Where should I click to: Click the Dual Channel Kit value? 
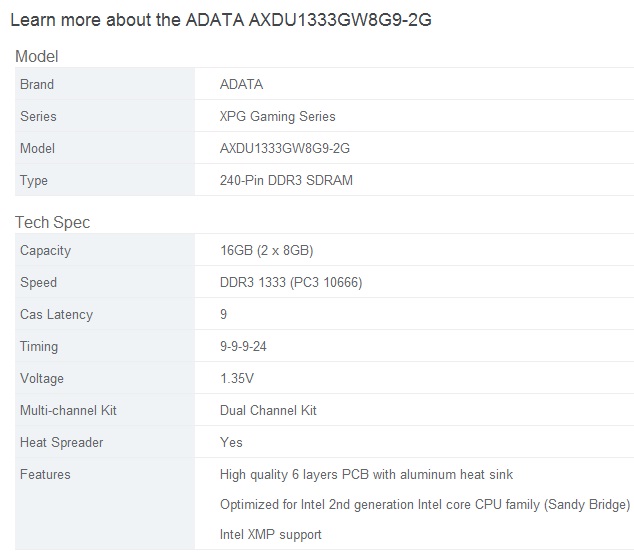click(268, 411)
